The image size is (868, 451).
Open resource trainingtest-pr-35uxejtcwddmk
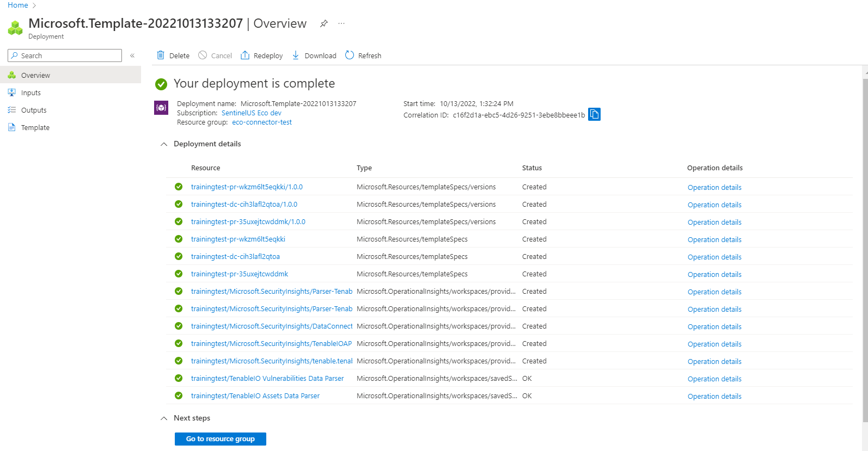(x=240, y=274)
